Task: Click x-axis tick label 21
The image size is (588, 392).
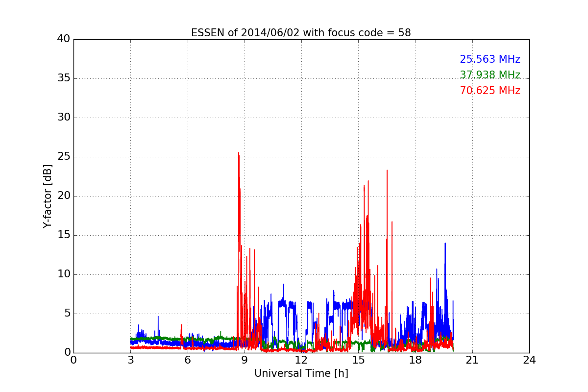Action: (472, 360)
